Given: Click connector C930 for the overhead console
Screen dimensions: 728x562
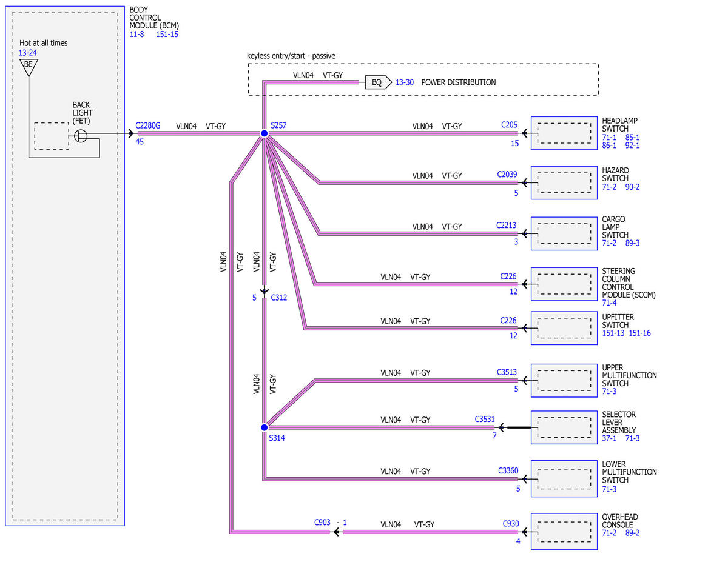Looking at the screenshot, I should pyautogui.click(x=511, y=523).
